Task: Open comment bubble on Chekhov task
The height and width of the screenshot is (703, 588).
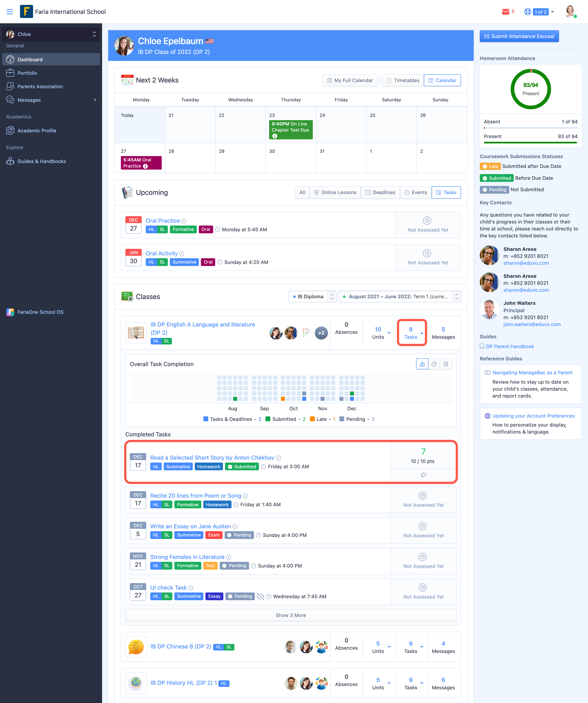Action: point(423,475)
